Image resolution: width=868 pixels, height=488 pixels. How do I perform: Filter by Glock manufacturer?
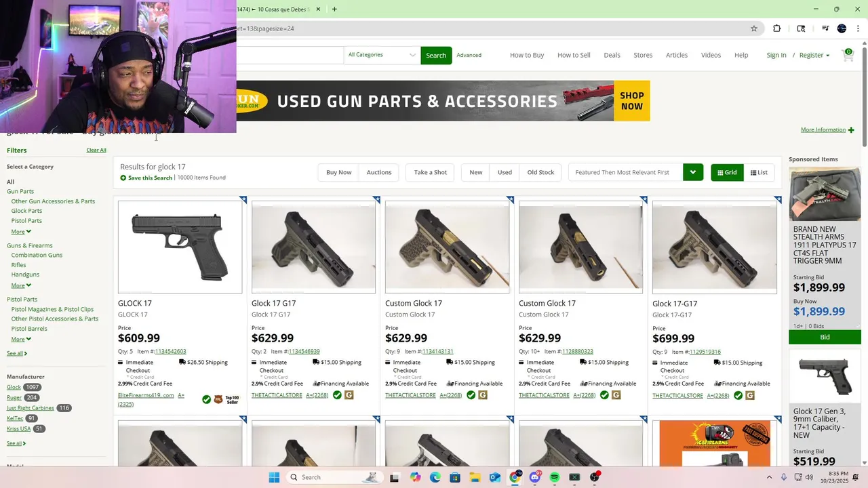coord(14,387)
